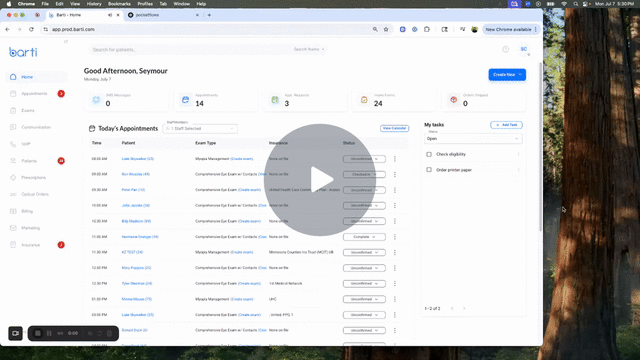Click the Marketing sidebar icon
Screen dimensions: 640x360
[x=13, y=228]
